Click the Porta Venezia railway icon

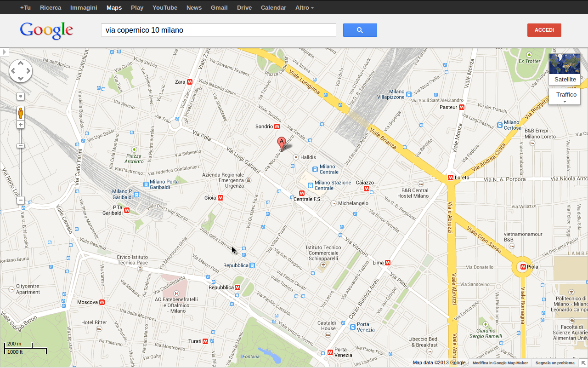(x=352, y=327)
